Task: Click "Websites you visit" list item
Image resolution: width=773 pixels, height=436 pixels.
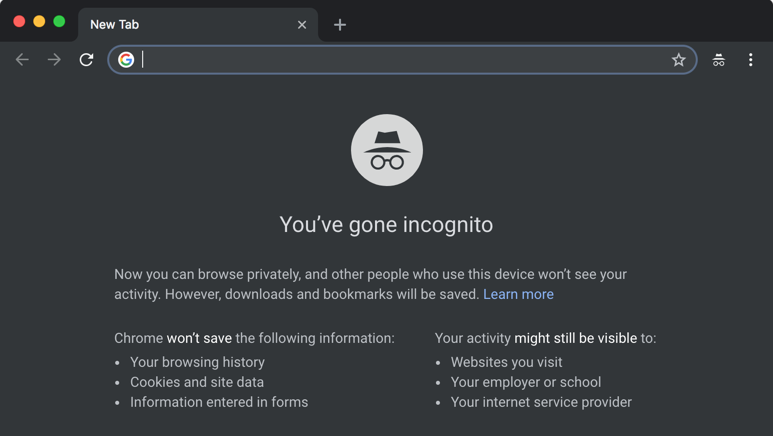Action: (x=506, y=362)
